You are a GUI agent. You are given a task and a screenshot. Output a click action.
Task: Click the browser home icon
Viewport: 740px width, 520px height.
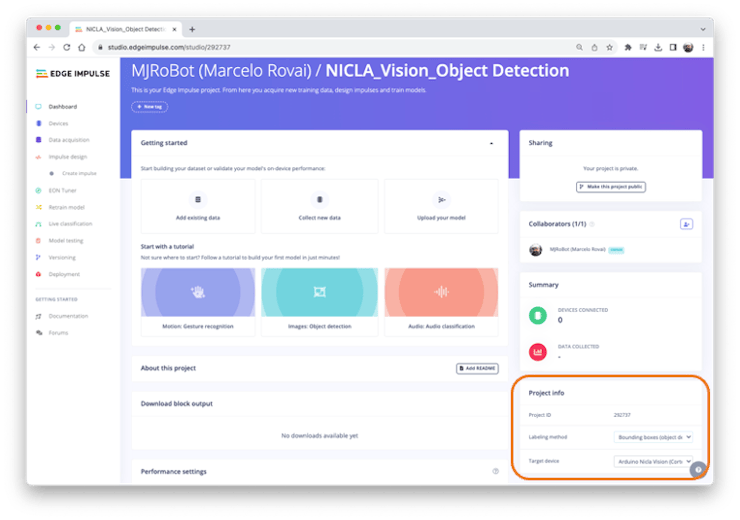point(82,48)
